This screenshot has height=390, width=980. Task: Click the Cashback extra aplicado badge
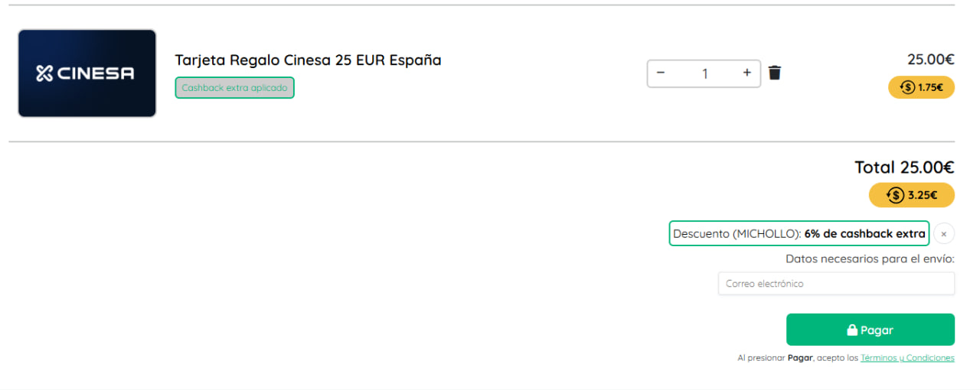click(x=234, y=88)
